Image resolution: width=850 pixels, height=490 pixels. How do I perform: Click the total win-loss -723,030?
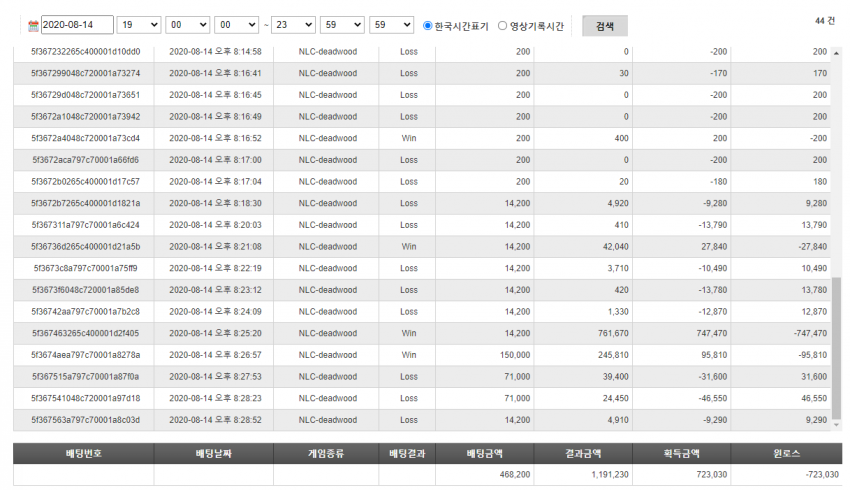[822, 474]
